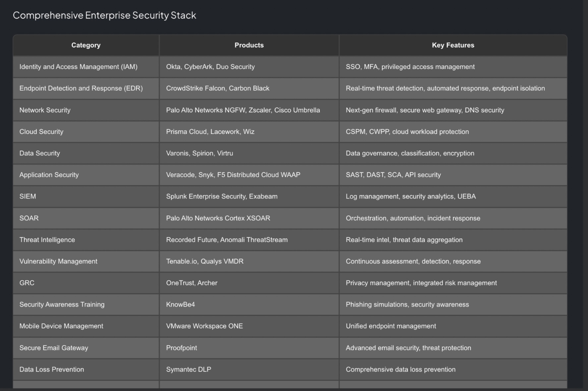The width and height of the screenshot is (588, 391).
Task: Click the Products column header
Action: pyautogui.click(x=249, y=45)
